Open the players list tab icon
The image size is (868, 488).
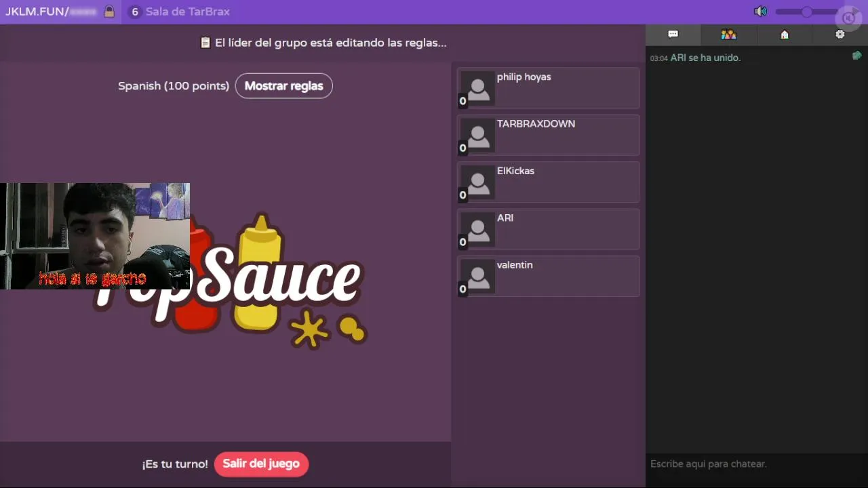728,35
